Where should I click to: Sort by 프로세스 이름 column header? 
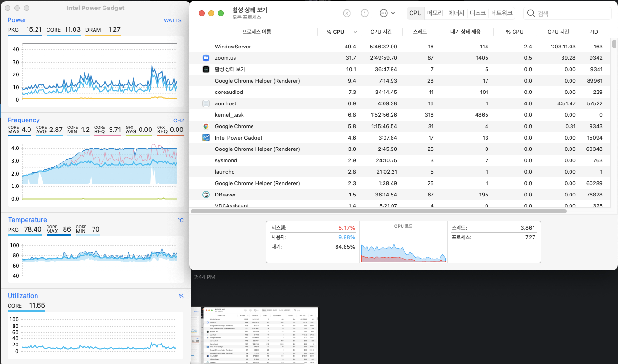pyautogui.click(x=256, y=32)
